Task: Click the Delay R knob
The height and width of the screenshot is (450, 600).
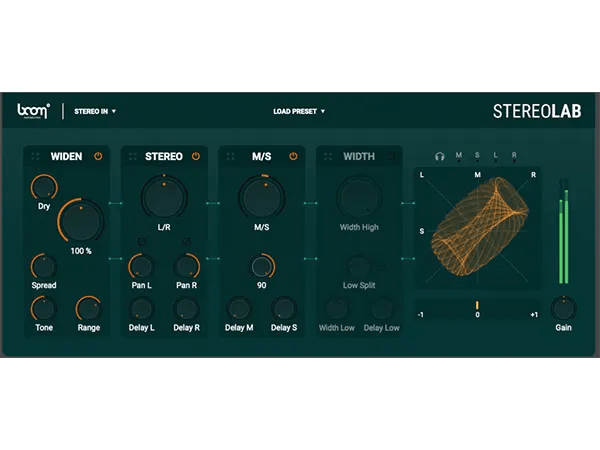Action: click(186, 308)
